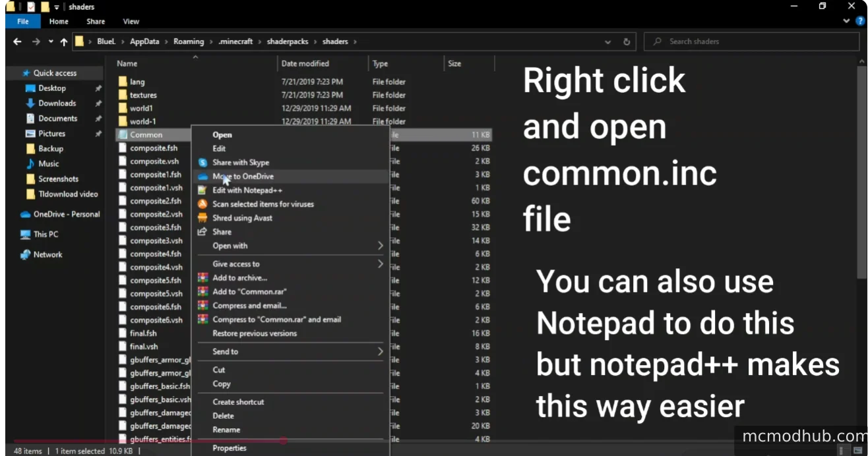Screen dimensions: 868x456
Task: Open the View ribbon tab
Action: coord(131,22)
